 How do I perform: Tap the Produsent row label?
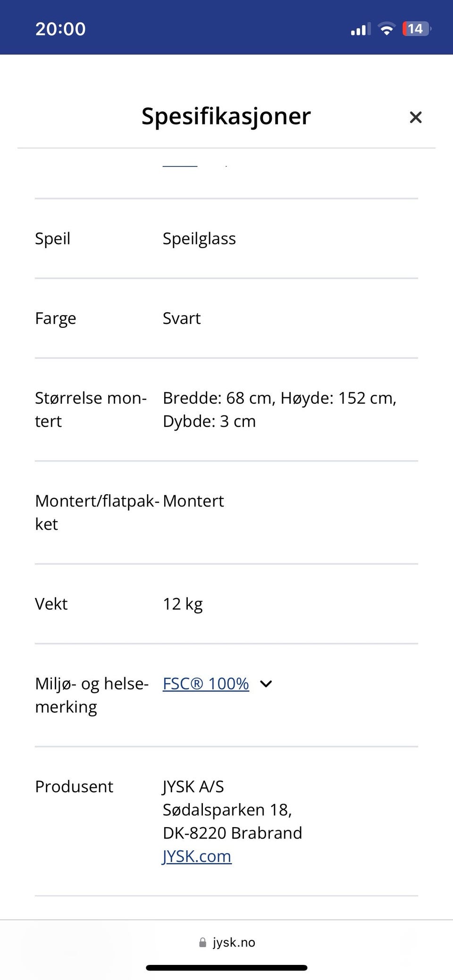(74, 787)
